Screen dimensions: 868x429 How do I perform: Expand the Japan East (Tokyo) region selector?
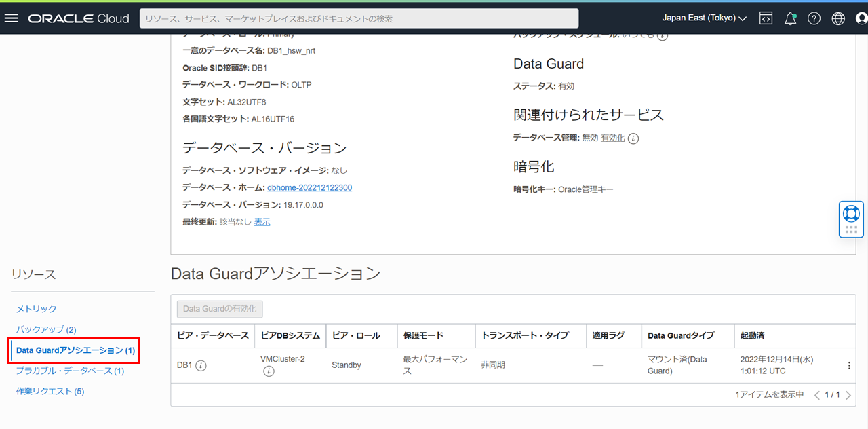click(x=704, y=18)
